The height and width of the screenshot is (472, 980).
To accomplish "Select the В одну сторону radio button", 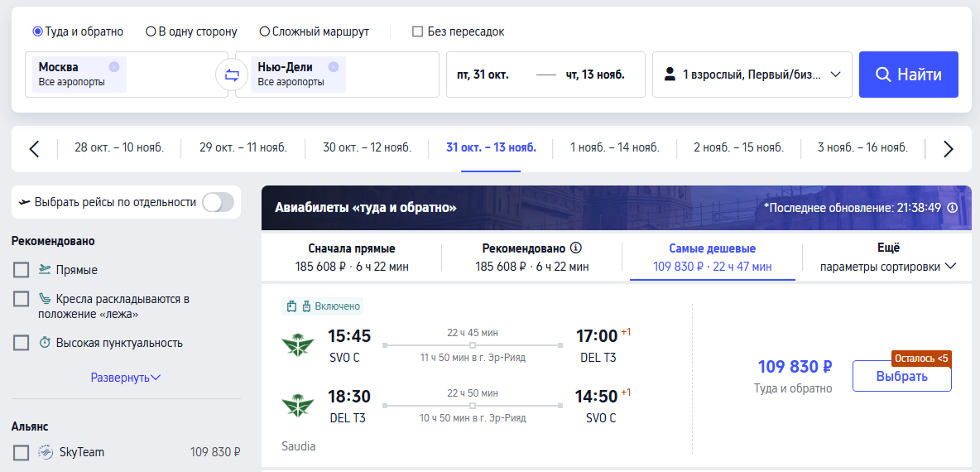I will tap(151, 31).
